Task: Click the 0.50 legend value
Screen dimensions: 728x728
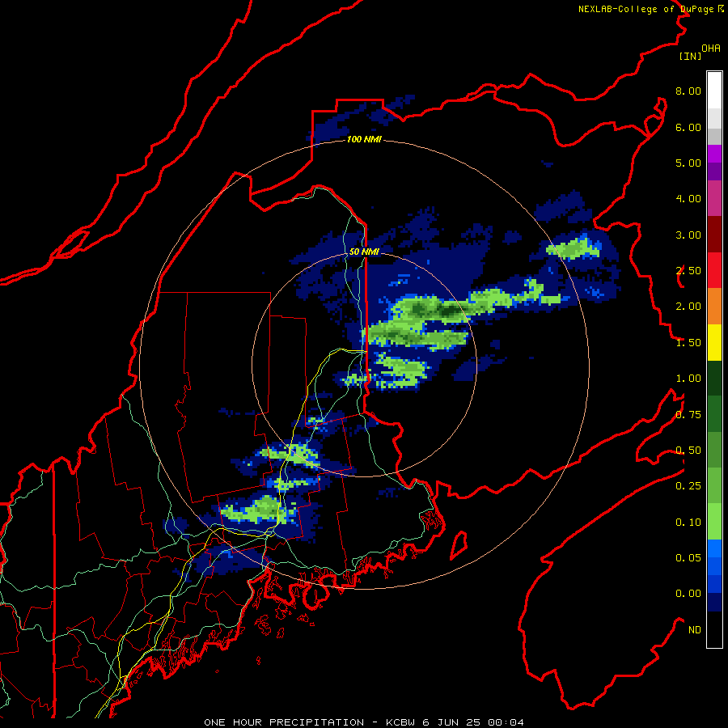Action: [688, 451]
